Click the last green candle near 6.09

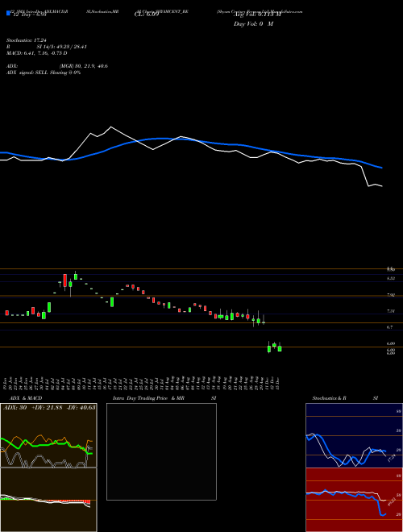(280, 348)
